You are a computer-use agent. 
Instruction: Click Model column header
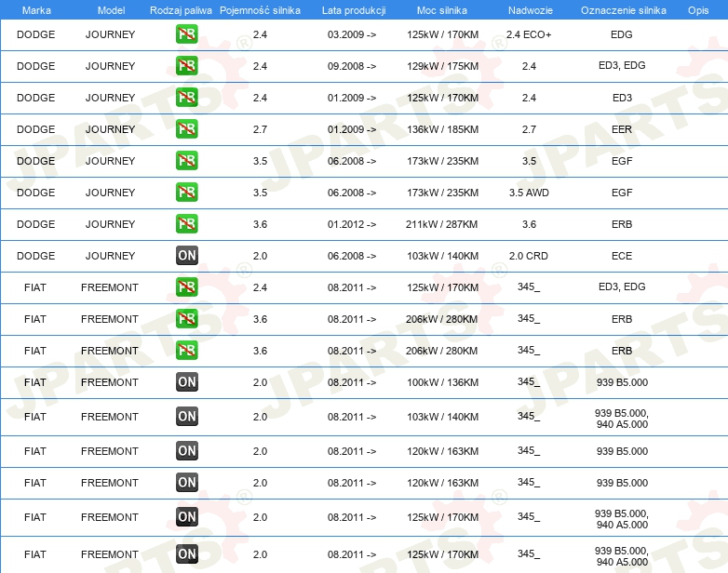pyautogui.click(x=111, y=10)
